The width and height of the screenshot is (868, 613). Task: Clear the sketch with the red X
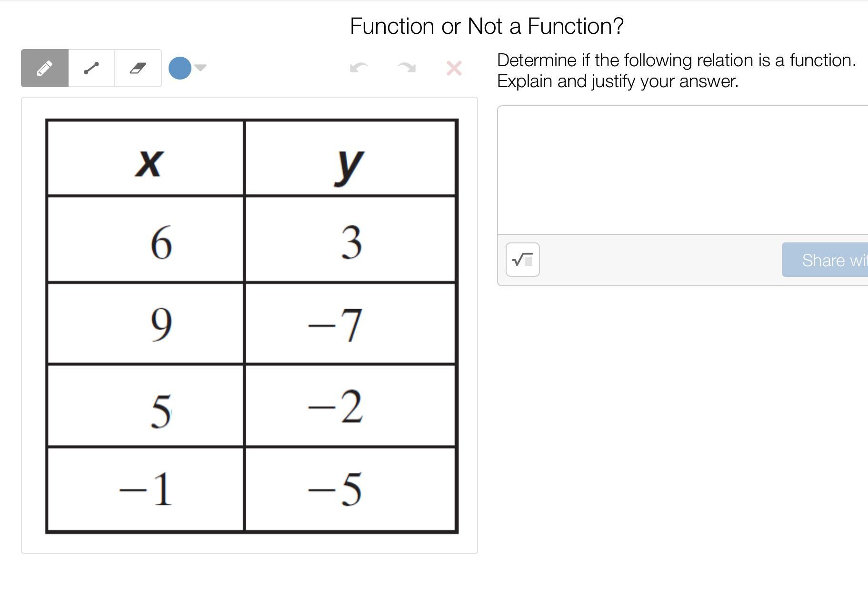click(x=454, y=68)
